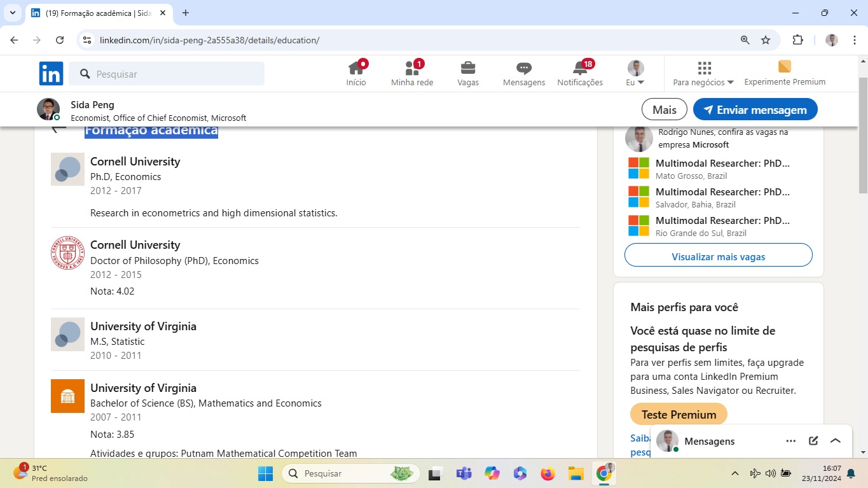Open the Windows Start menu
This screenshot has width=868, height=488.
point(265,473)
